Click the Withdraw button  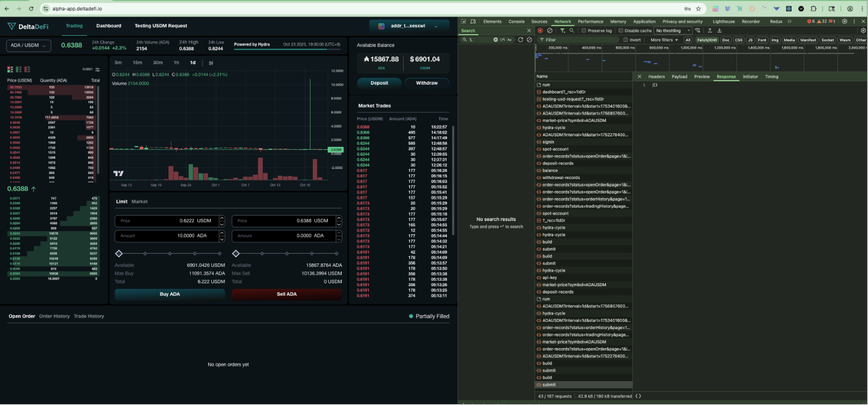(x=426, y=83)
